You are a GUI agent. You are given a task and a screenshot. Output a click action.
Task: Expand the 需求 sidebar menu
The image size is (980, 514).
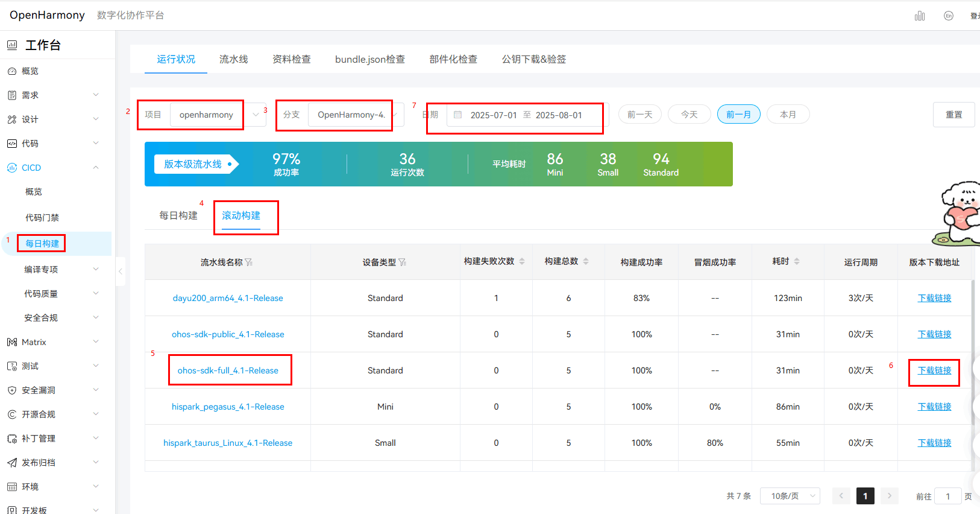click(96, 95)
